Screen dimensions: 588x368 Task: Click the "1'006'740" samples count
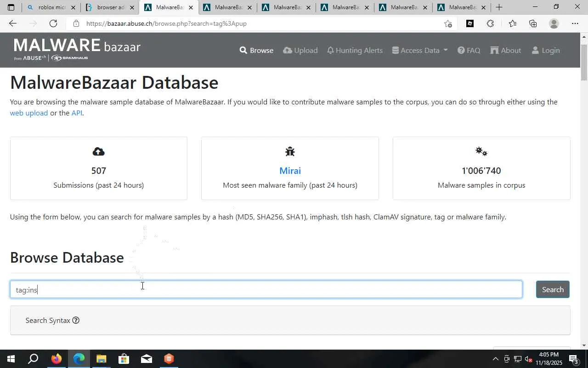(x=481, y=171)
